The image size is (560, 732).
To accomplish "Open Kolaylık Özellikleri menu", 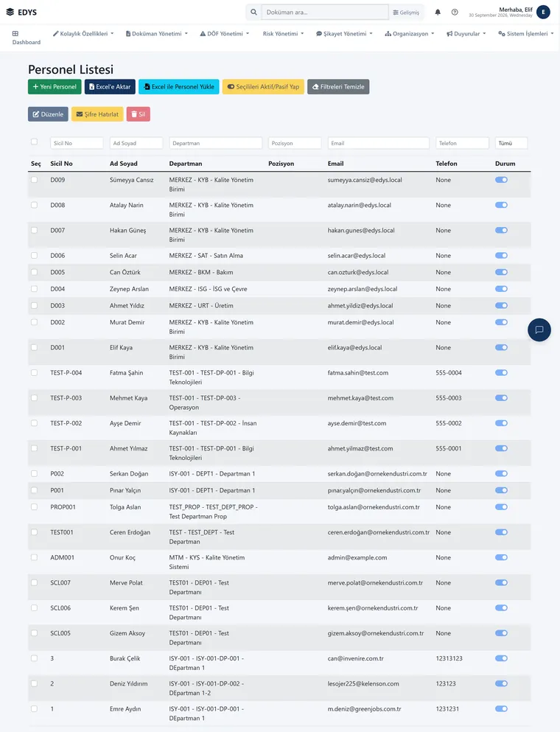I will tap(83, 34).
